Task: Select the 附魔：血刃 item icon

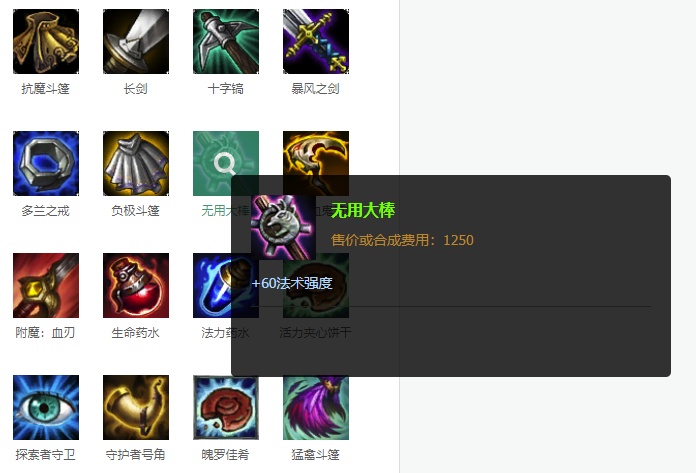Action: click(x=46, y=285)
